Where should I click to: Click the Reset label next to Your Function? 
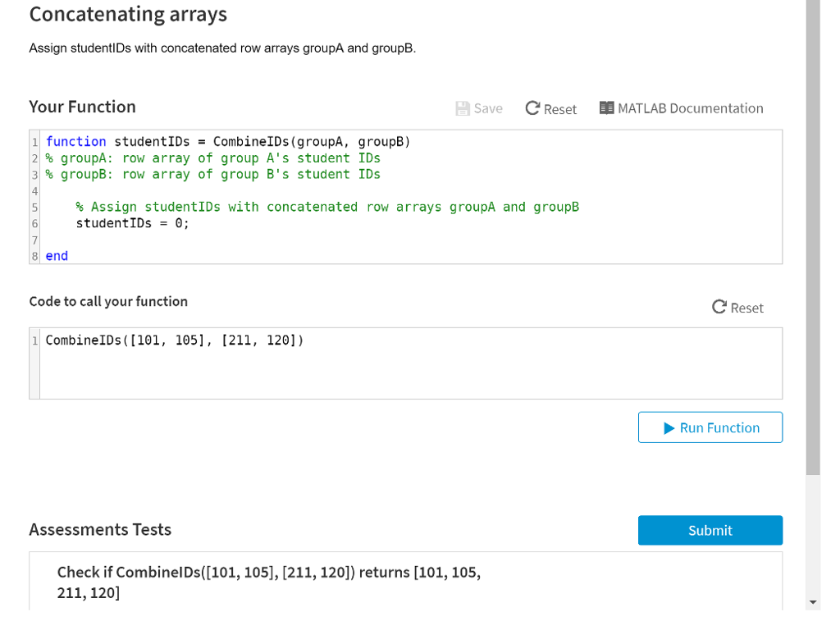(561, 107)
